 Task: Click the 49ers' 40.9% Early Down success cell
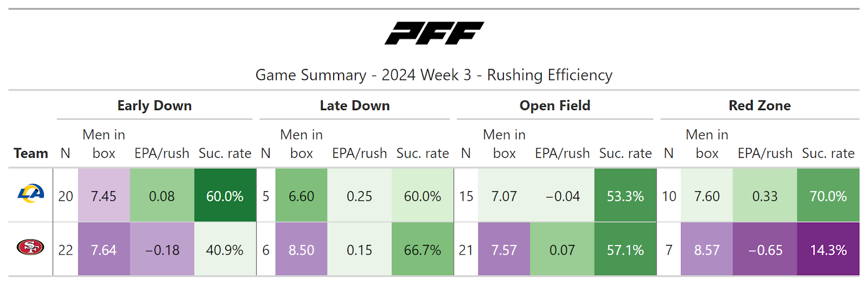[x=225, y=250]
